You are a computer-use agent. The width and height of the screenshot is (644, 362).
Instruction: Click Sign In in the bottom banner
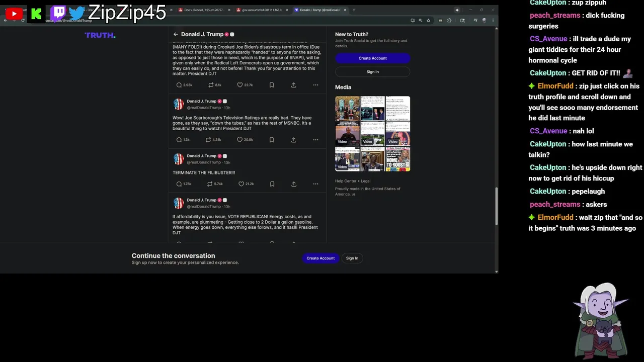352,258
